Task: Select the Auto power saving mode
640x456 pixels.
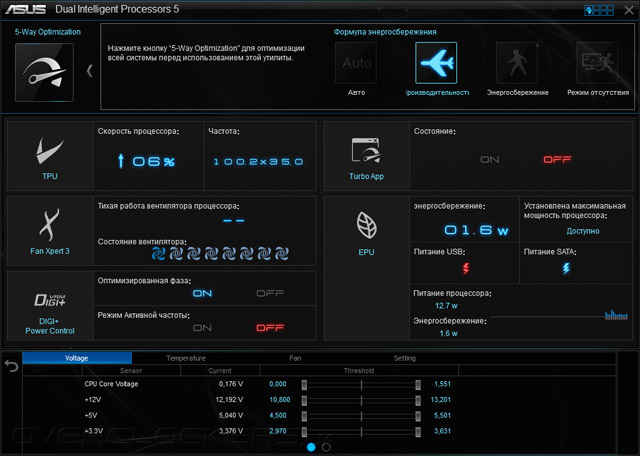Action: click(356, 63)
